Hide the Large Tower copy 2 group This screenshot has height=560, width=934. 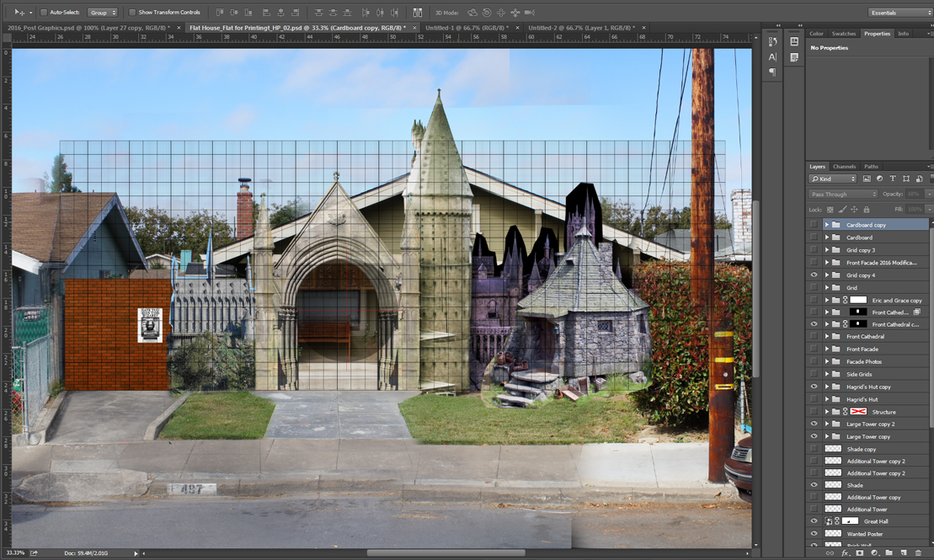(x=814, y=424)
